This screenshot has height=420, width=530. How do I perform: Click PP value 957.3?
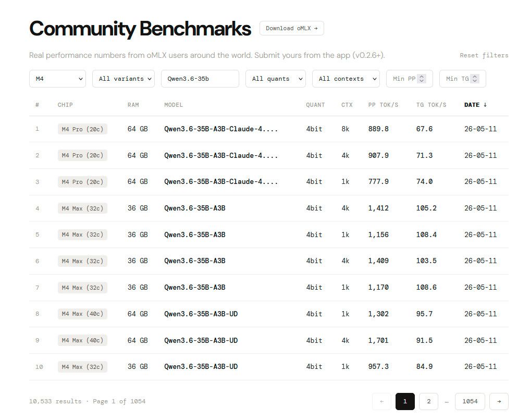point(378,367)
